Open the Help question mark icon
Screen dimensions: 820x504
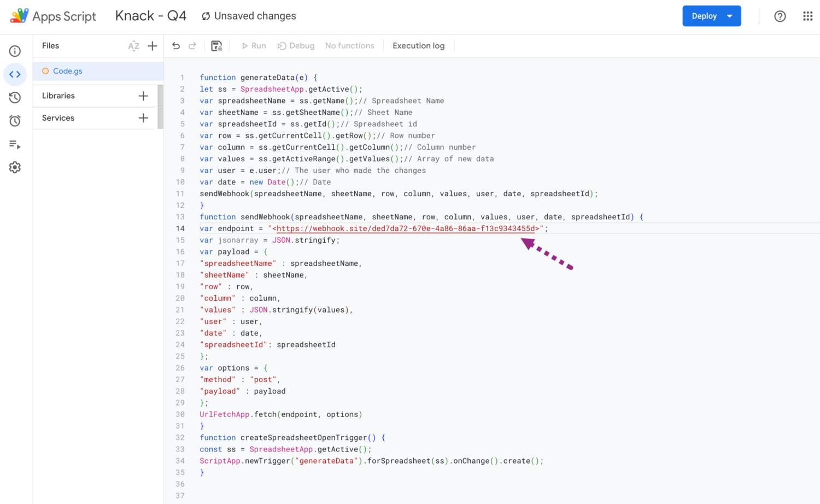780,16
